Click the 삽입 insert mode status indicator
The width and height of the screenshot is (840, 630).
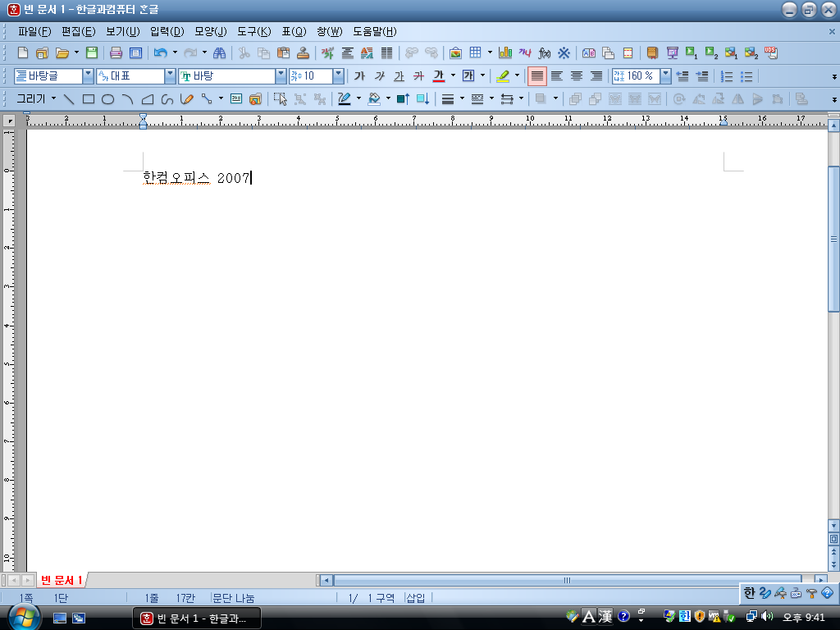pos(416,598)
